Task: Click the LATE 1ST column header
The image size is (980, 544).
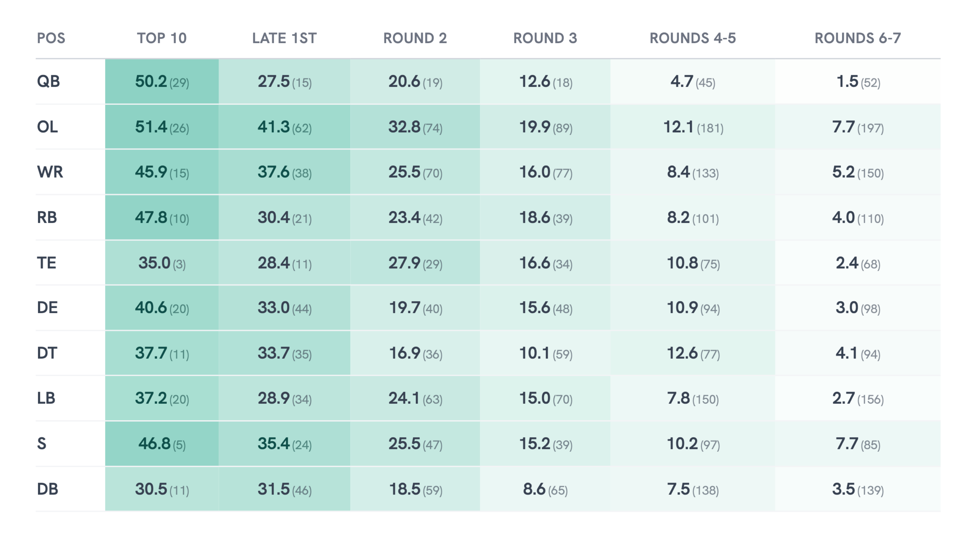Action: click(284, 38)
